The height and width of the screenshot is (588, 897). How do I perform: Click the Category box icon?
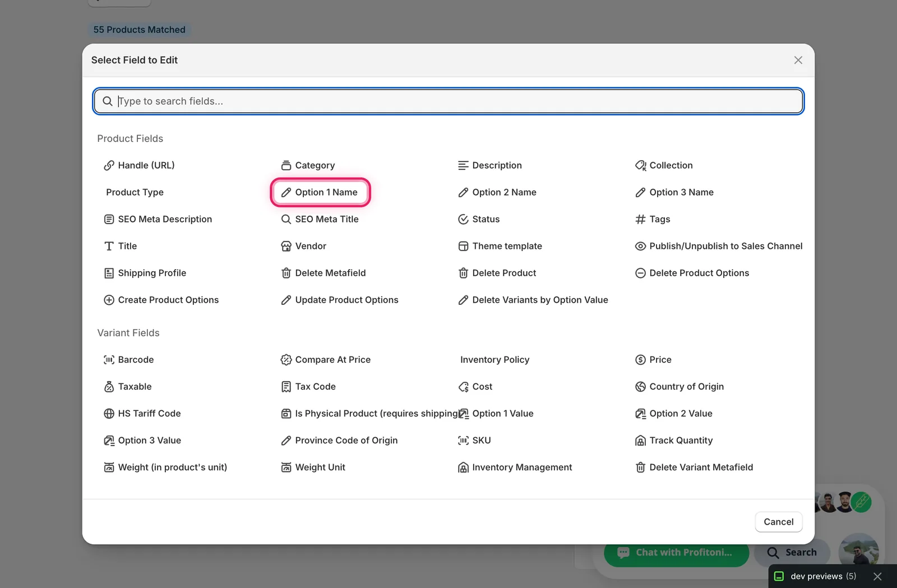coord(286,165)
